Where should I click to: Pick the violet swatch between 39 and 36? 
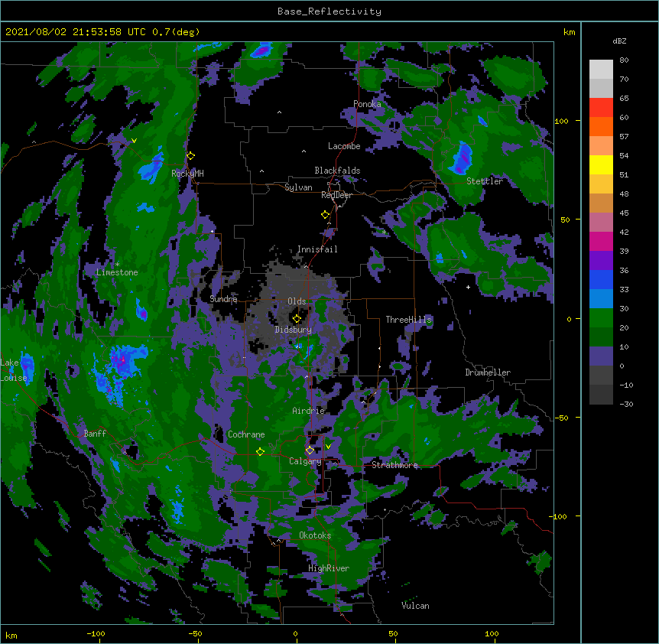(x=601, y=261)
